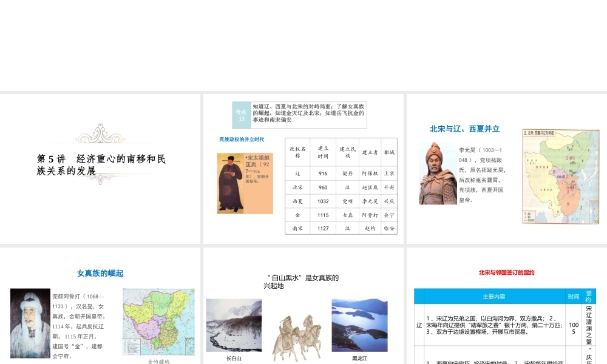Image resolution: width=607 pixels, height=364 pixels.
Task: Select the 赵构 founder cell
Action: [x=370, y=228]
